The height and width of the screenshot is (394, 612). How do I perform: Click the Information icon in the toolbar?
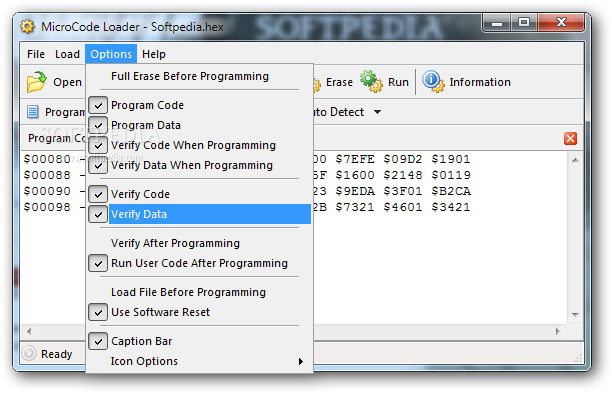click(x=433, y=82)
